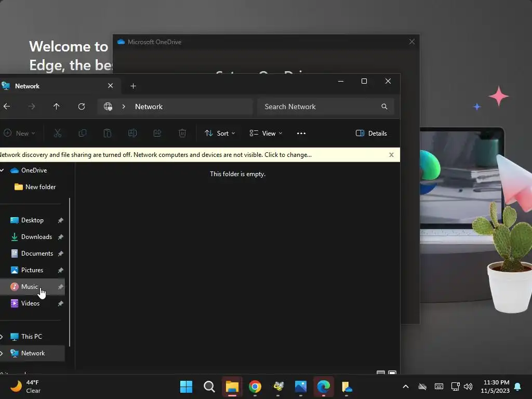Open the bee app icon in taskbar
532x399 pixels.
pos(278,387)
